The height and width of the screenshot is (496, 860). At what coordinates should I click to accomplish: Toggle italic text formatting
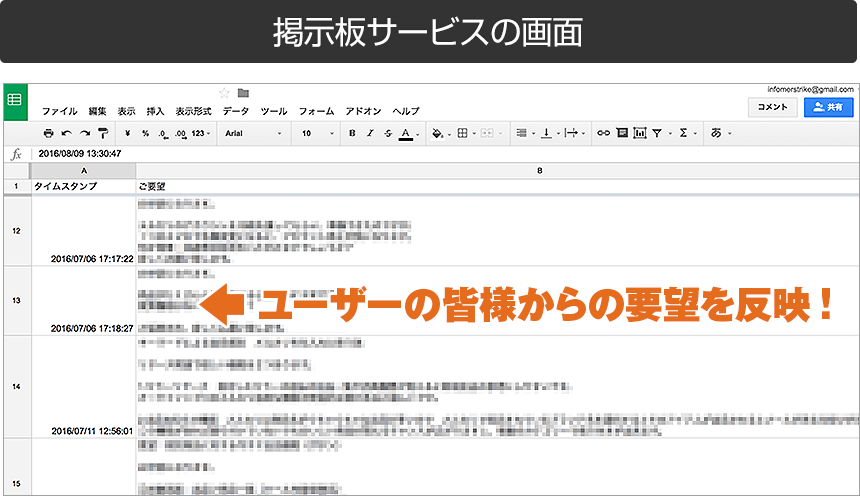[370, 133]
